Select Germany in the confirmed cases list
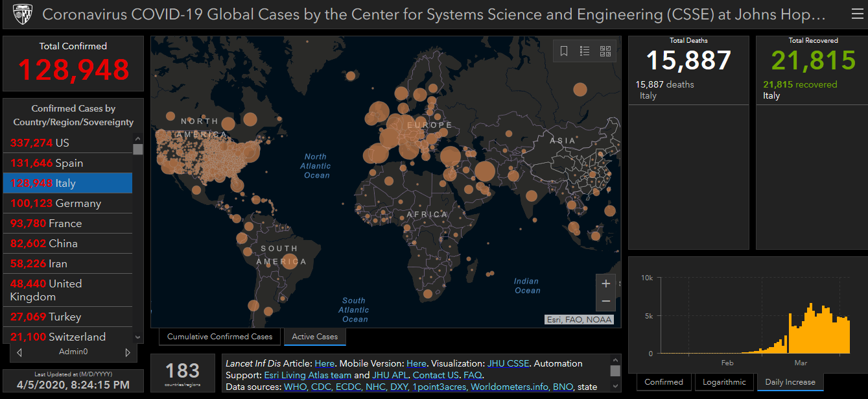This screenshot has height=399, width=868. [68, 203]
